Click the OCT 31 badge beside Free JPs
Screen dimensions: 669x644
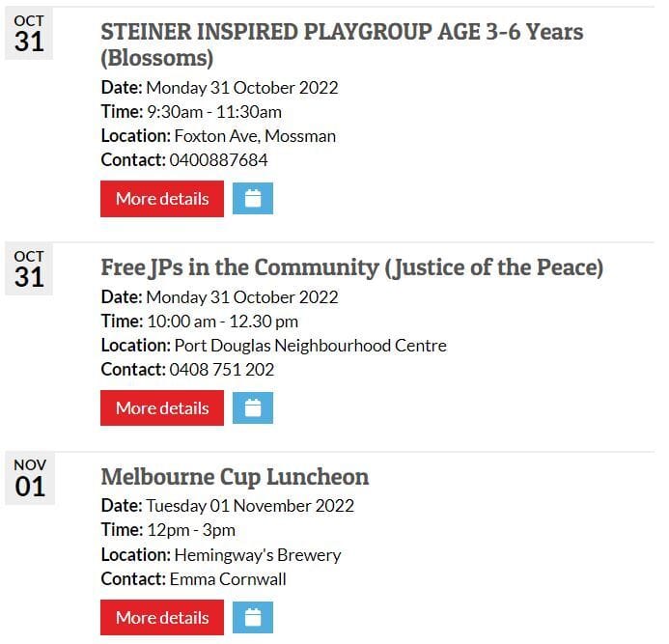tap(29, 268)
